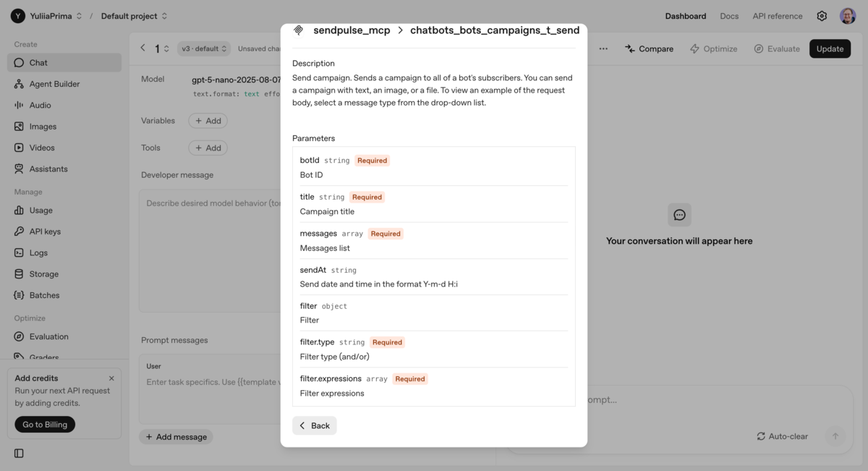Click the Update button
Screen dimensions: 868x471
click(830, 48)
